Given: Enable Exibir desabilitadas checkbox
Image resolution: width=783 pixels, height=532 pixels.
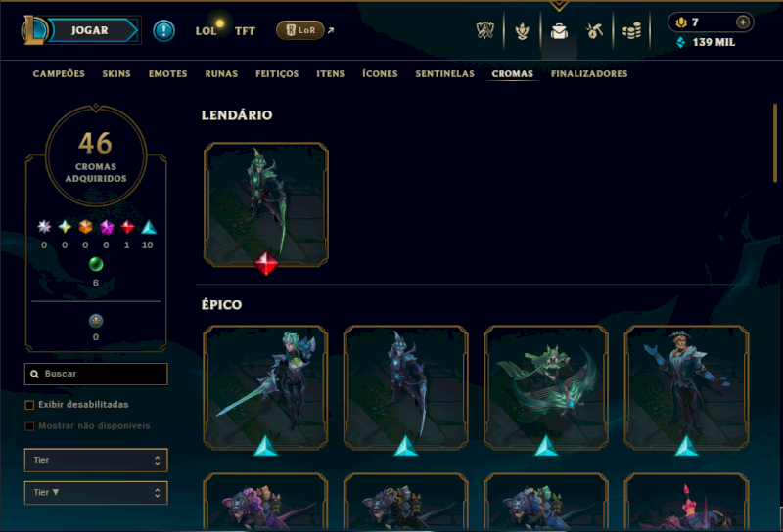Looking at the screenshot, I should point(29,405).
